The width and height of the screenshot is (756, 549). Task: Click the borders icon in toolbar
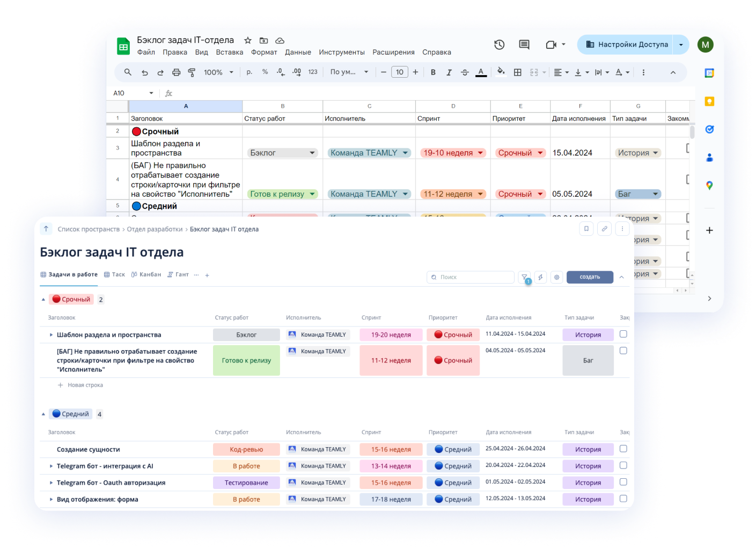coord(518,72)
